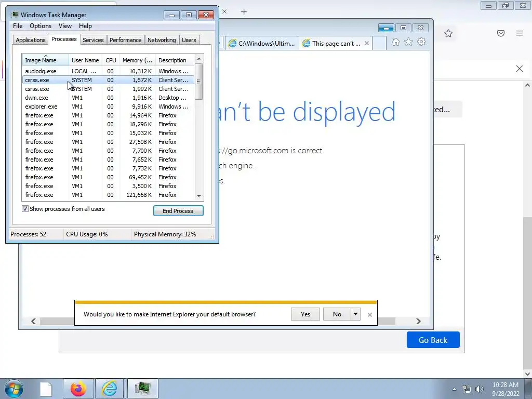Viewport: 532px width, 399px height.
Task: Dismiss the default browser notification bar
Action: tap(370, 315)
